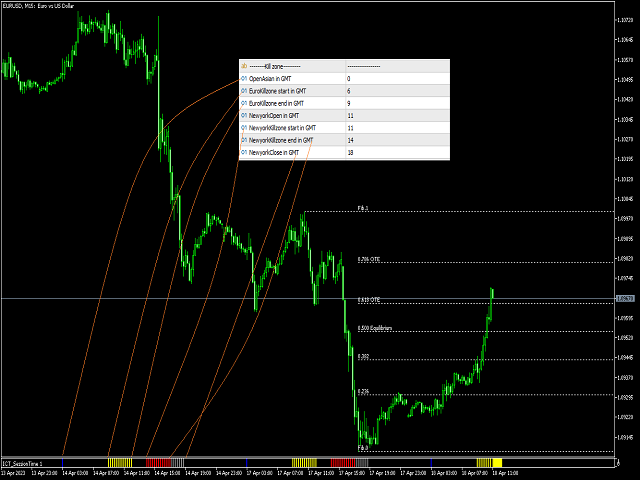Click the yellow Euro killzone bars on 14 Apr
Viewport: 640px width, 480px height.
(120, 463)
